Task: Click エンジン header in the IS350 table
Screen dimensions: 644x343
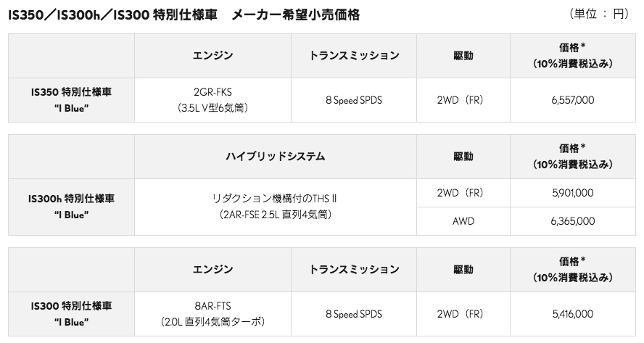Action: 212,56
